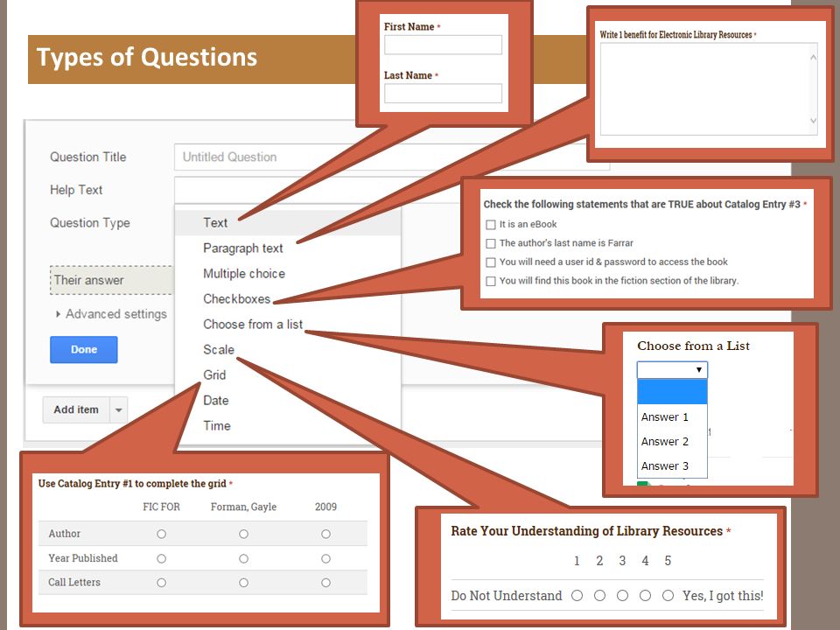Click the First Name text field
Image resolution: width=840 pixels, height=630 pixels.
pos(443,45)
